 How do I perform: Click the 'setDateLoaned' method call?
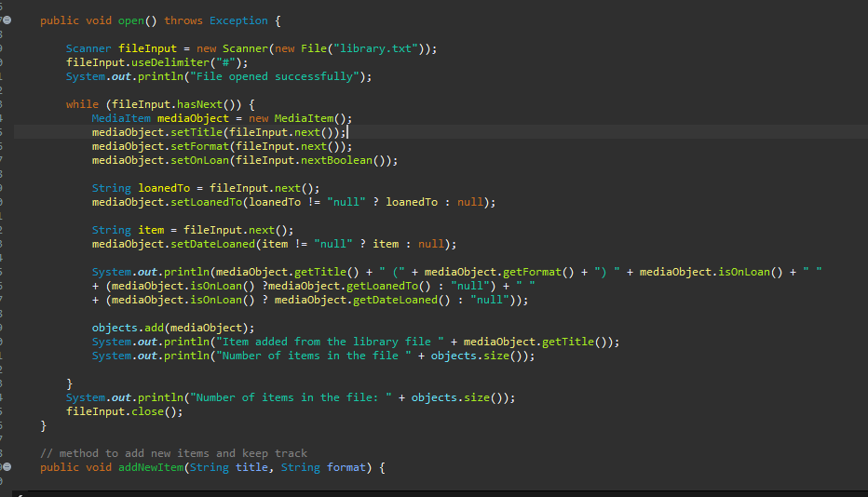[212, 244]
